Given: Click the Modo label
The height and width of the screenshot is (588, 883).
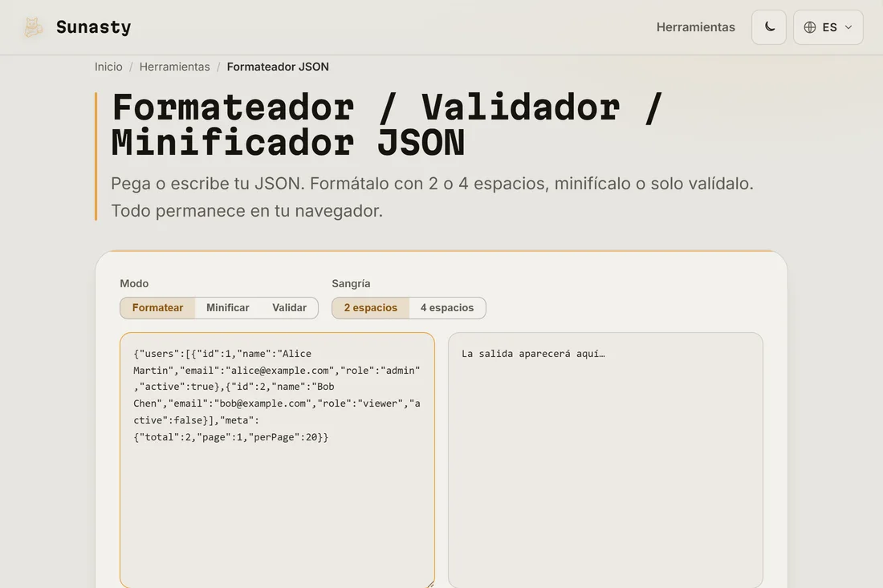Looking at the screenshot, I should (134, 284).
